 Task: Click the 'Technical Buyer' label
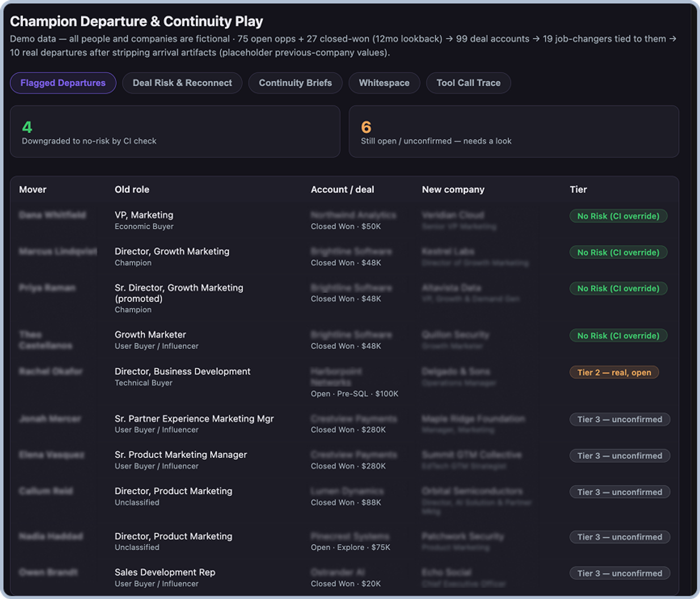[x=143, y=383]
